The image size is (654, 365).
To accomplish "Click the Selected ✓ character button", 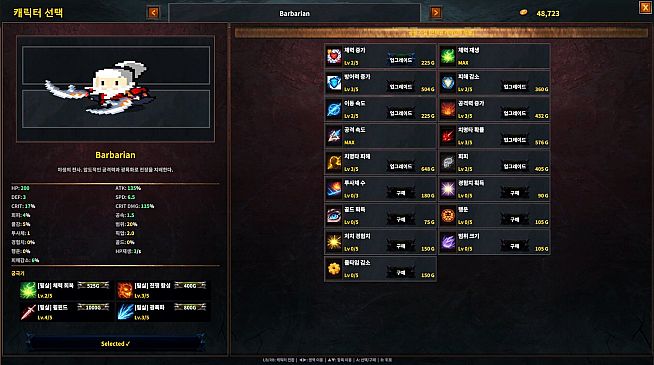I will point(116,344).
